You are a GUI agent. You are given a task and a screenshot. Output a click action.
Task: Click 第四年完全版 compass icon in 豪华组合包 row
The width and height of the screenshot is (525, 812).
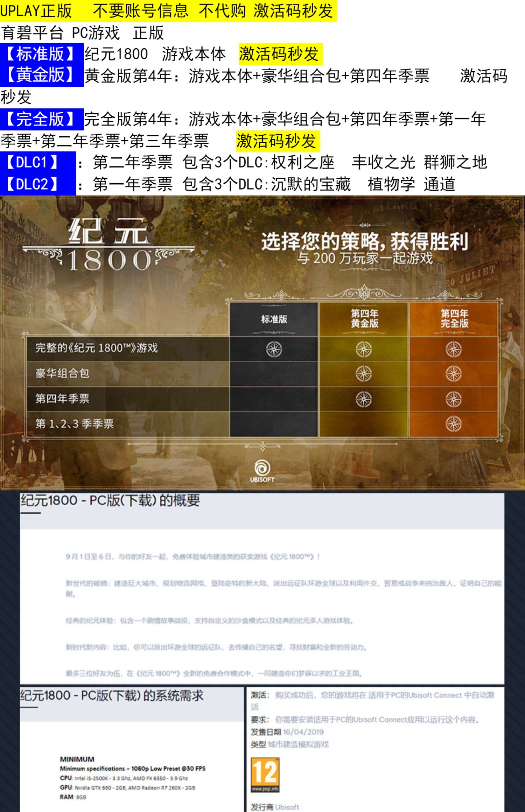point(454,374)
